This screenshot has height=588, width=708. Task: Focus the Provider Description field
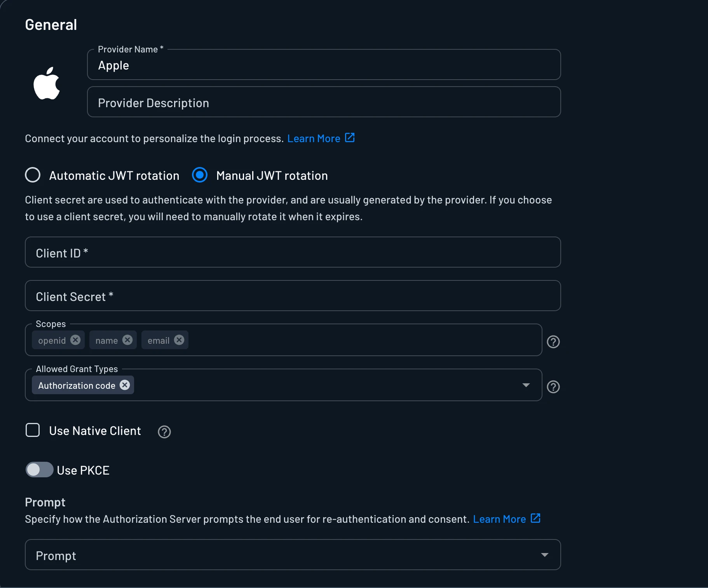pyautogui.click(x=324, y=102)
